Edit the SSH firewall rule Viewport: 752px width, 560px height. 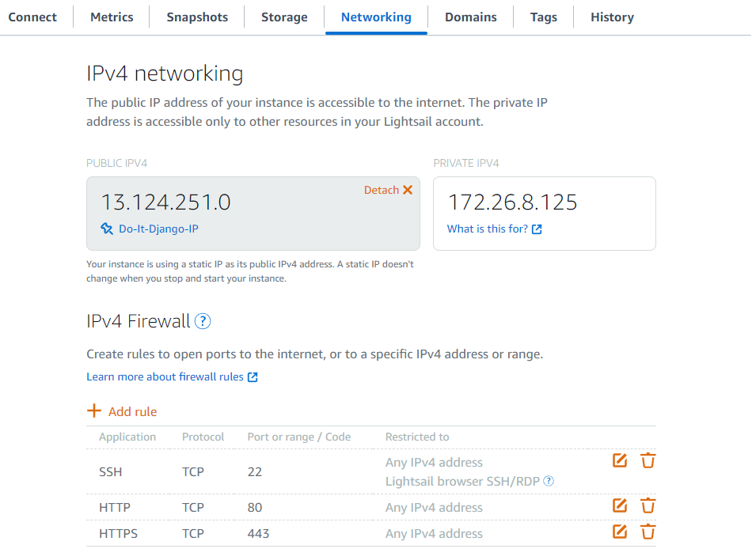pyautogui.click(x=620, y=460)
